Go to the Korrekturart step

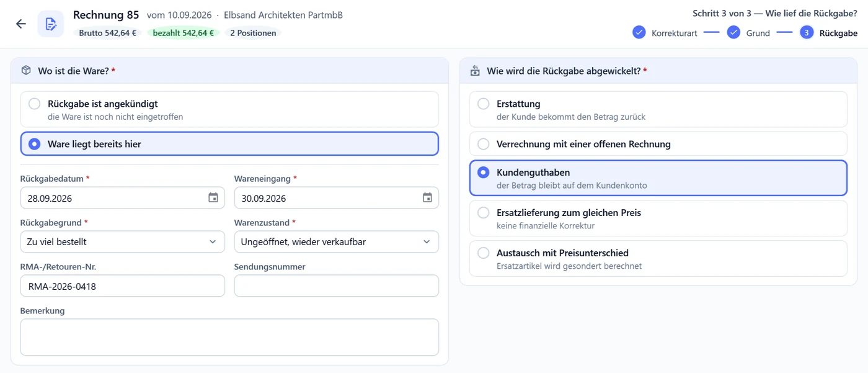pos(674,34)
